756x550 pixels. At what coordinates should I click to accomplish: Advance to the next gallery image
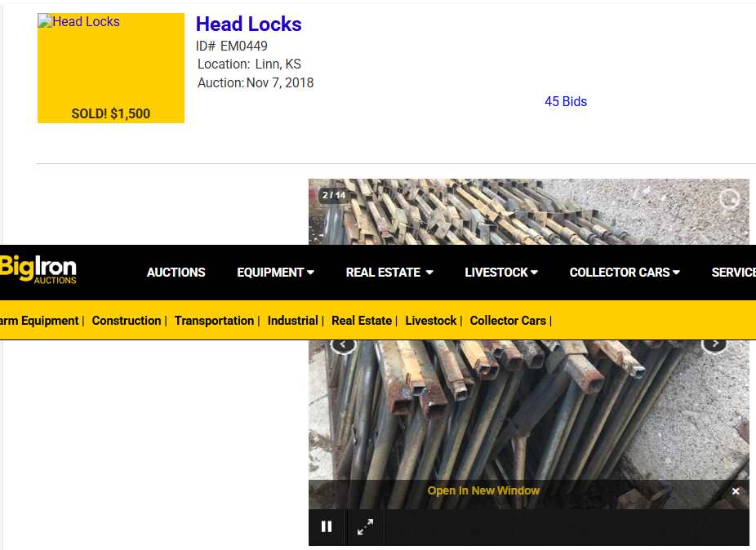(715, 344)
